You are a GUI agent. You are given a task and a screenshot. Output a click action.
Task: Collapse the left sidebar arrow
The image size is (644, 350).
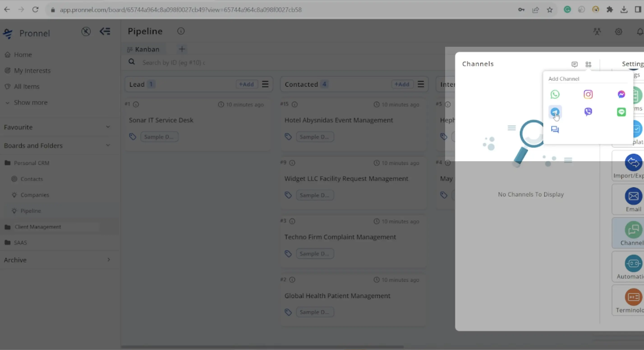click(x=105, y=32)
